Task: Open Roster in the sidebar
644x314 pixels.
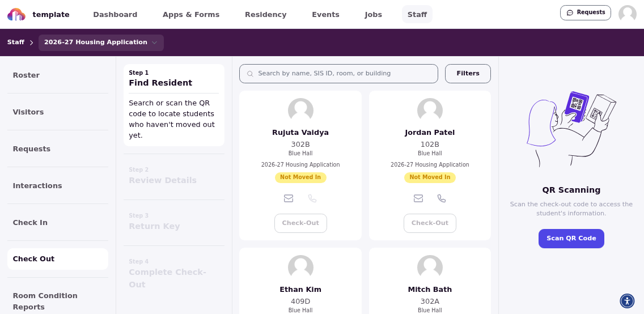Action: [58, 75]
